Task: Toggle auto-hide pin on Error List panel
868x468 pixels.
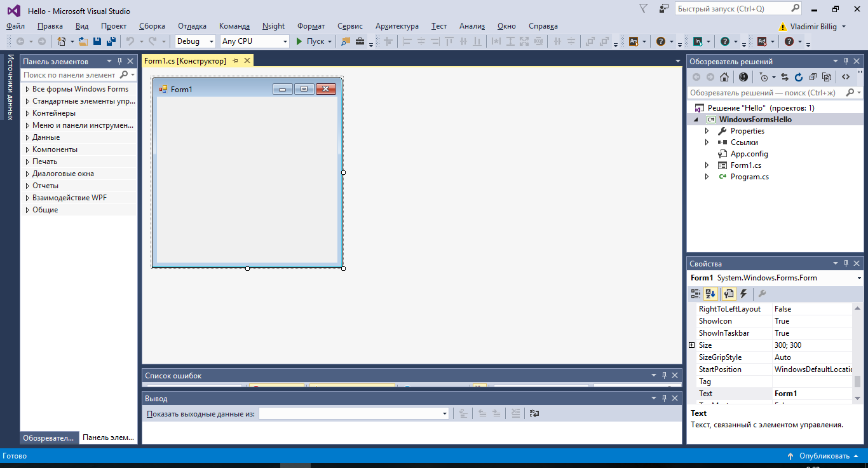Action: tap(664, 375)
